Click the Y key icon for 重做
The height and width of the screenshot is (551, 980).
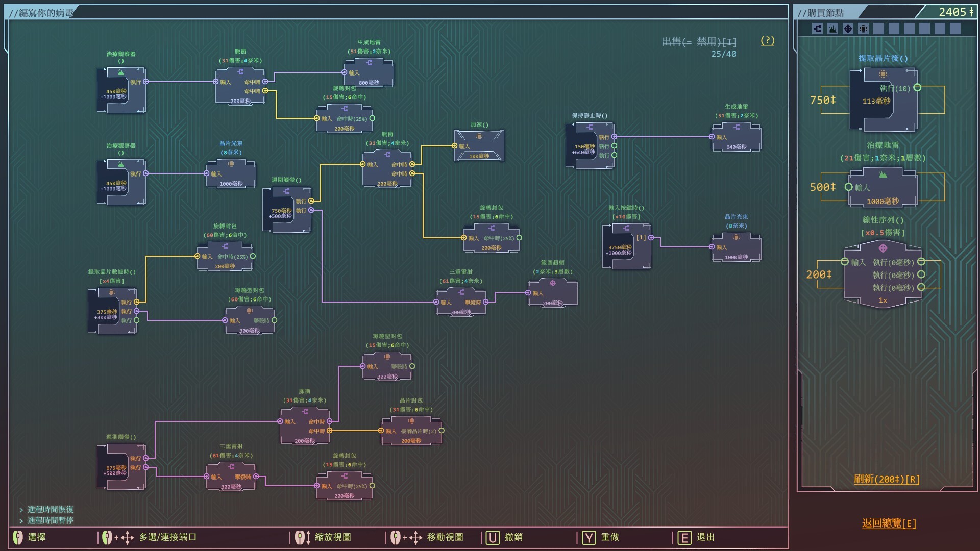(589, 538)
